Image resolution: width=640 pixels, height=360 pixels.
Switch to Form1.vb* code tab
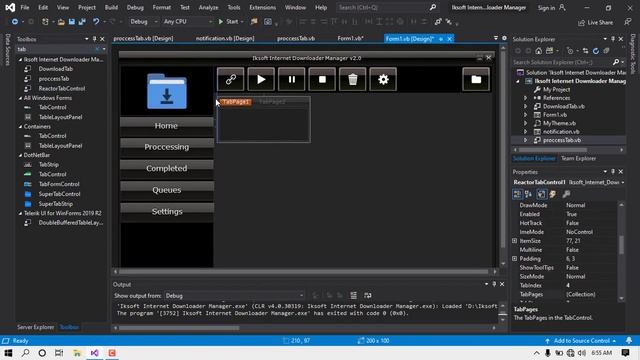pos(350,38)
